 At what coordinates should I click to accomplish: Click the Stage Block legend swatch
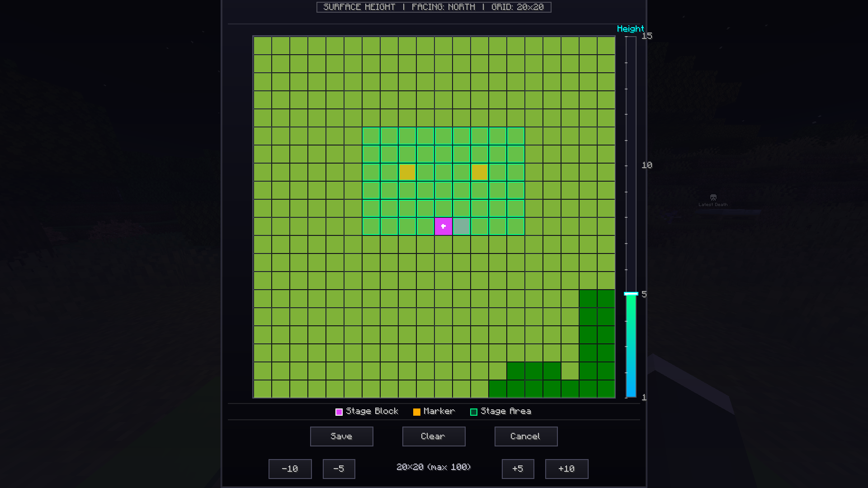click(339, 412)
